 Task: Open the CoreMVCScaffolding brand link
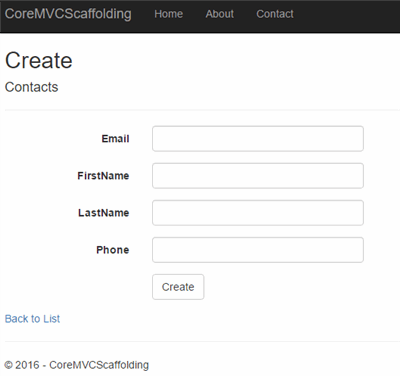(x=68, y=14)
